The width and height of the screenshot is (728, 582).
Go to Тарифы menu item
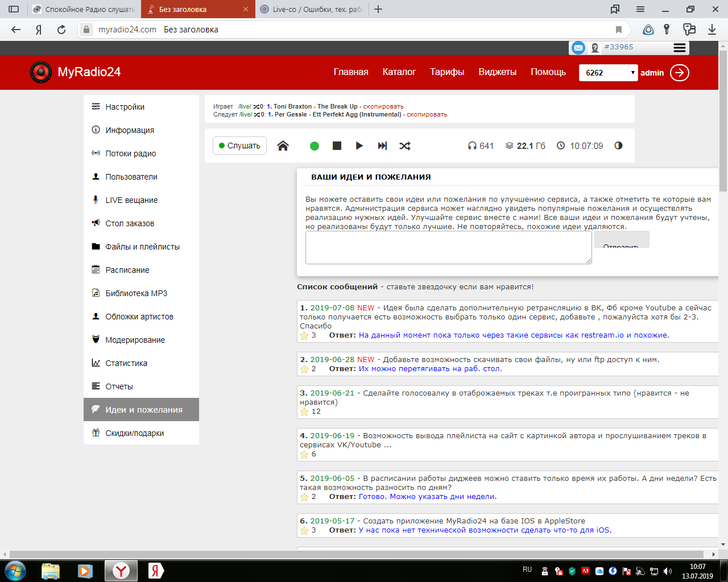pos(447,72)
